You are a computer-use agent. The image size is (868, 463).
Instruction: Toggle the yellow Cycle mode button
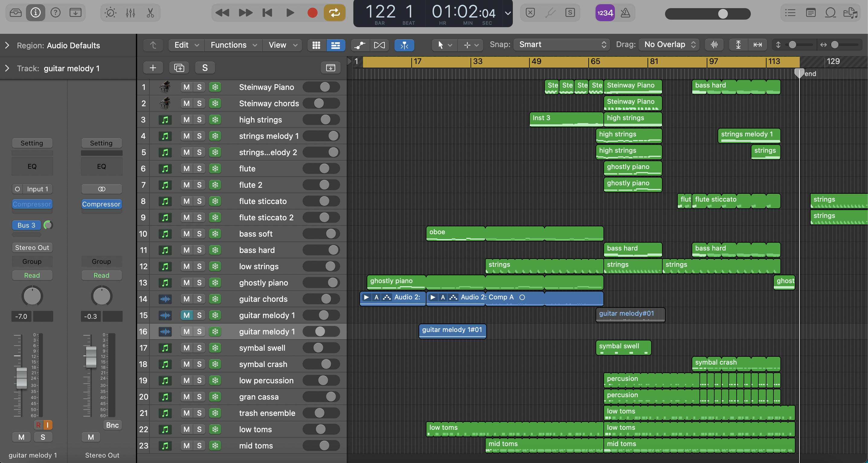334,13
